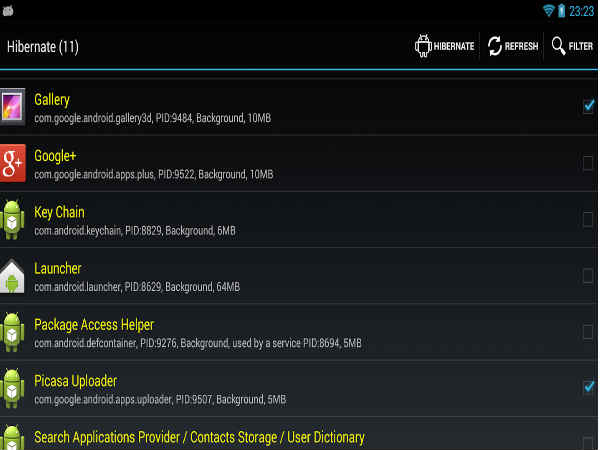Click com.android.defcontainer details line

coord(198,343)
